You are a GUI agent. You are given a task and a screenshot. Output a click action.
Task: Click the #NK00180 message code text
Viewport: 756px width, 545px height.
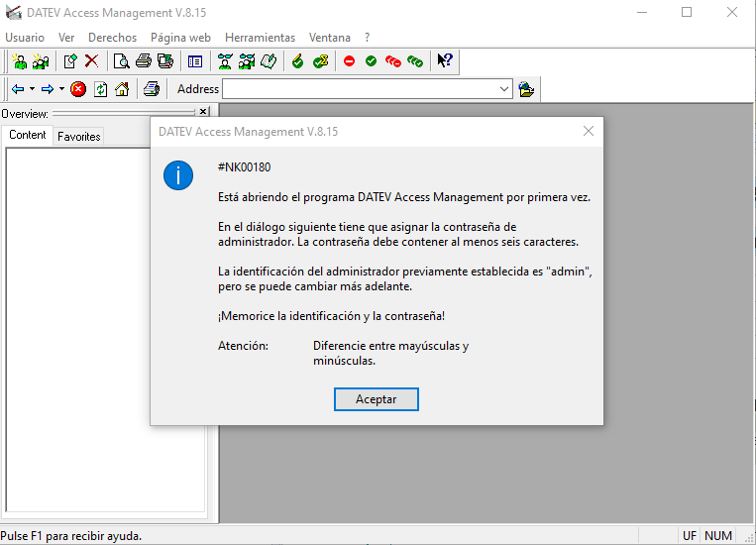pos(245,167)
